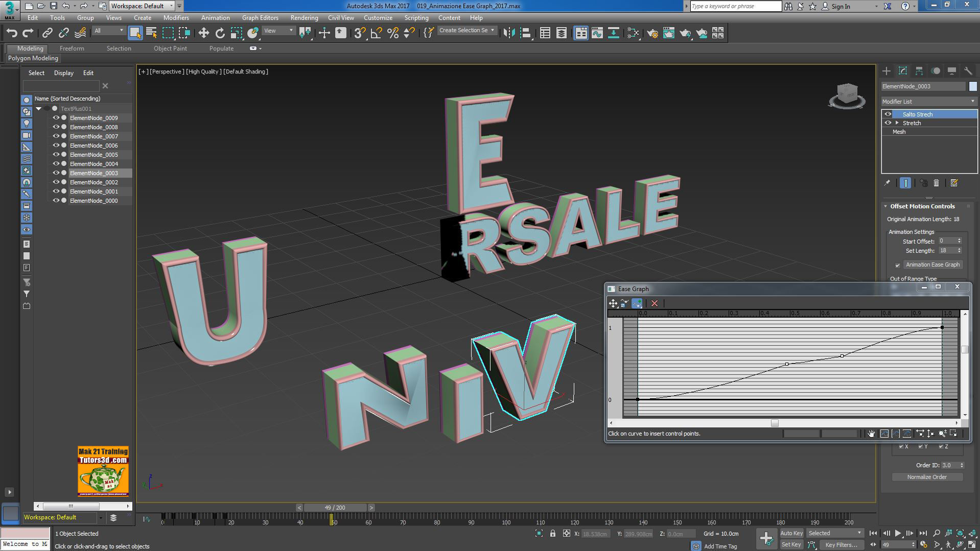Click Remove modifier trash icon

936,183
